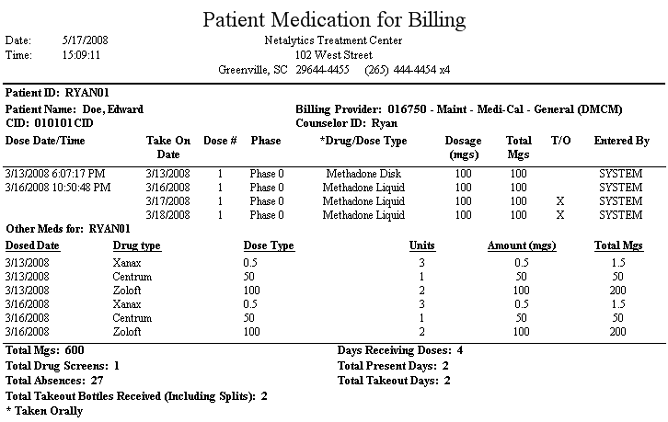Click the Drug type column header
668x422 pixels.
click(x=137, y=246)
